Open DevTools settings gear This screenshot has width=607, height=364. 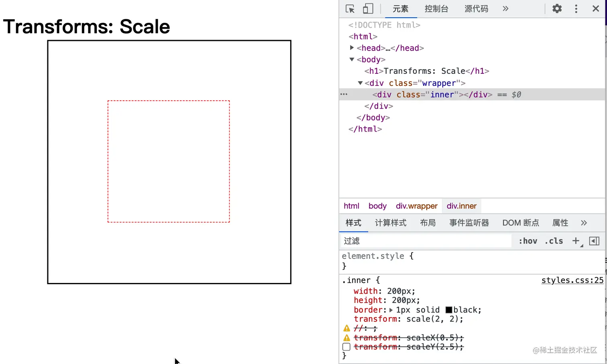(x=557, y=8)
